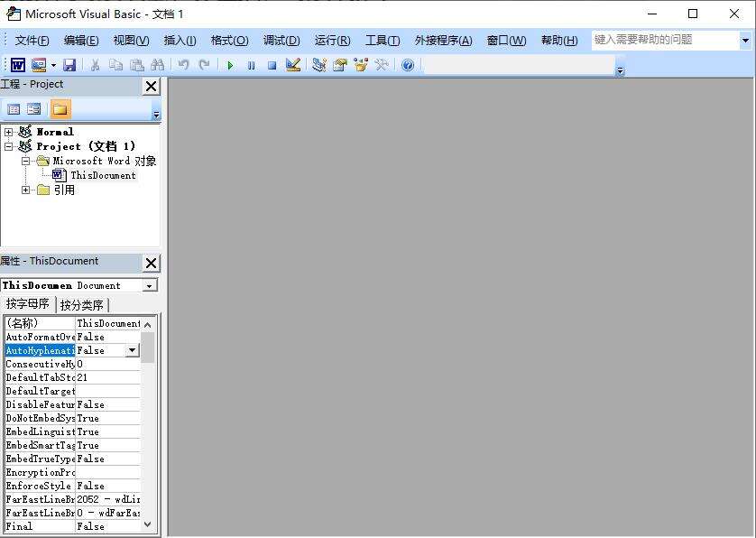Expand the Normal project node
Image resolution: width=756 pixels, height=538 pixels.
pos(9,132)
